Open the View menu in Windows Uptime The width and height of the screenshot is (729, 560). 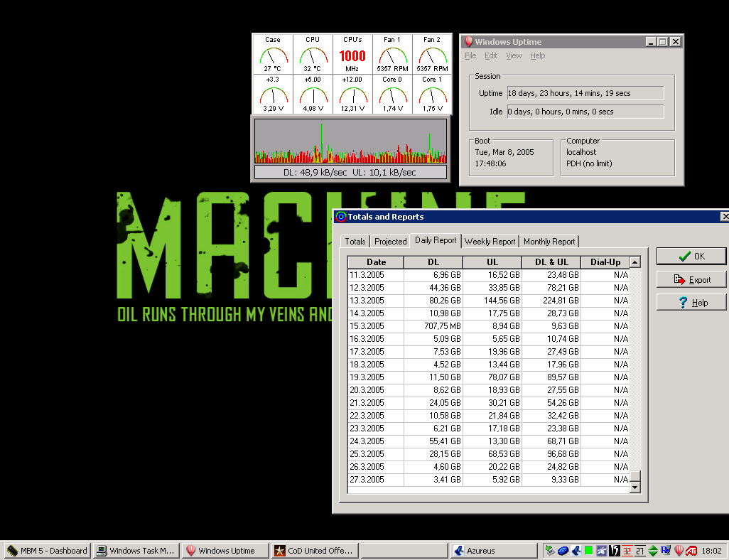(514, 55)
